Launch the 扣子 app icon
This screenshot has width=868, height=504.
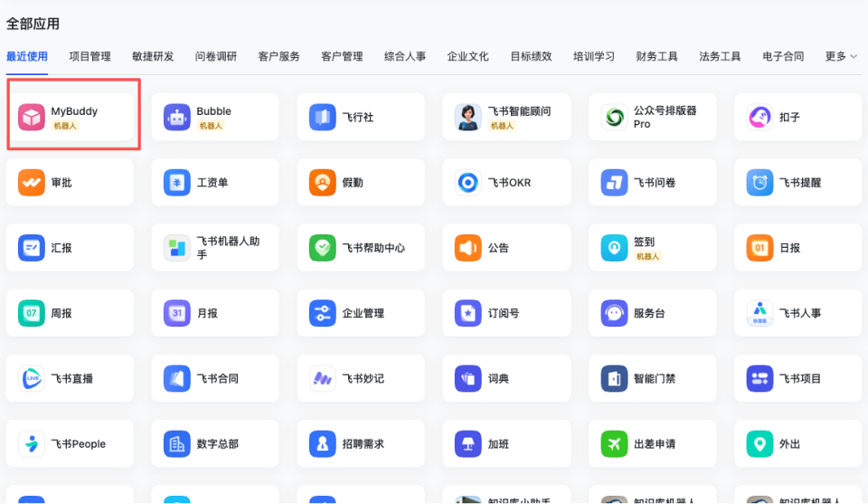(x=759, y=117)
